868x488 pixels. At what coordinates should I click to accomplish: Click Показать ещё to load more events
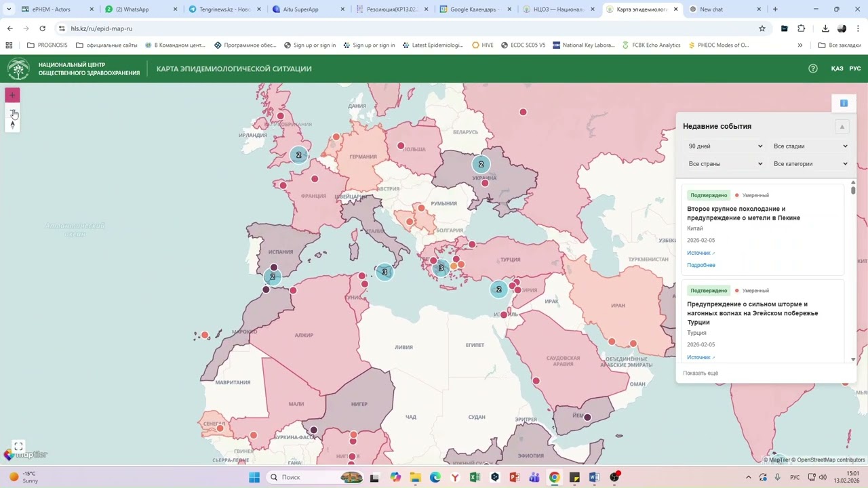point(701,373)
